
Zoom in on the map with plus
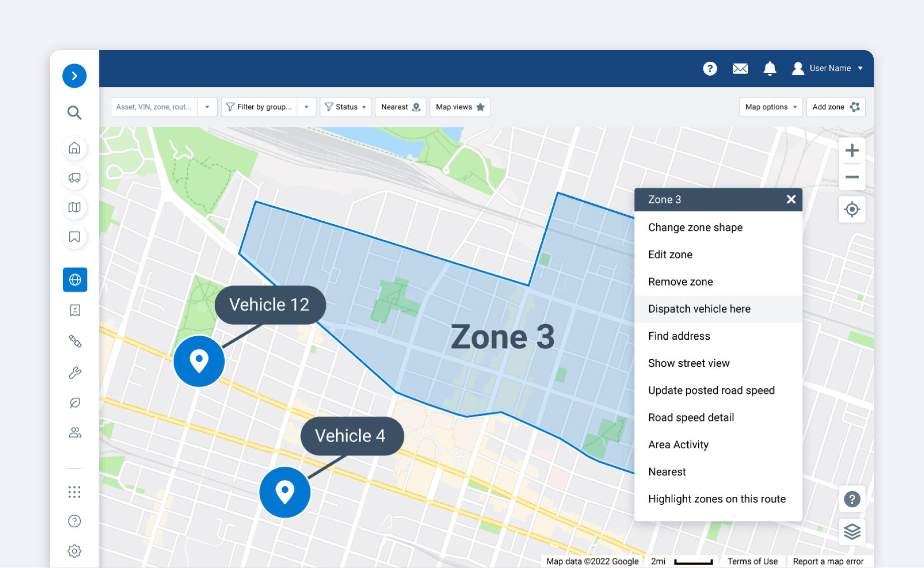[x=852, y=151]
